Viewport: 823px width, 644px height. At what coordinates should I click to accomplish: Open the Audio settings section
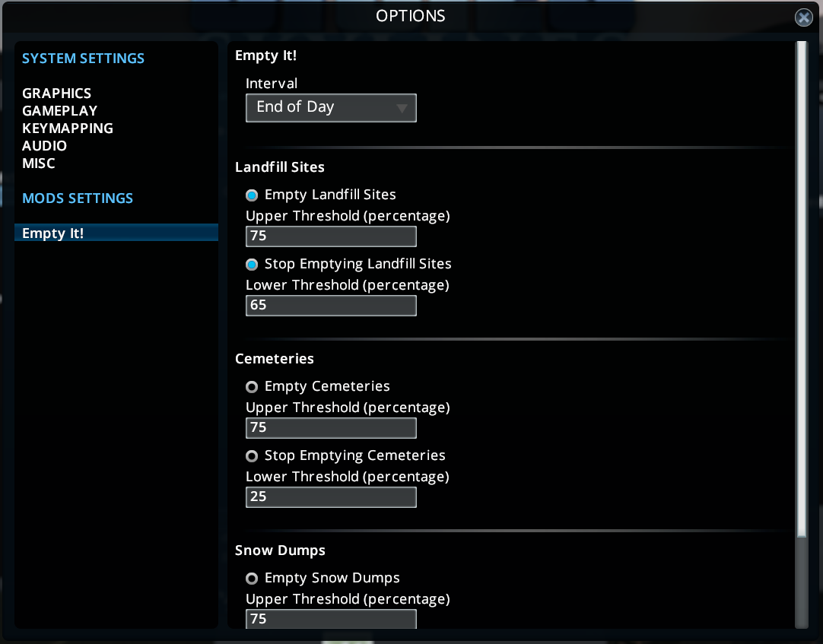pyautogui.click(x=45, y=146)
